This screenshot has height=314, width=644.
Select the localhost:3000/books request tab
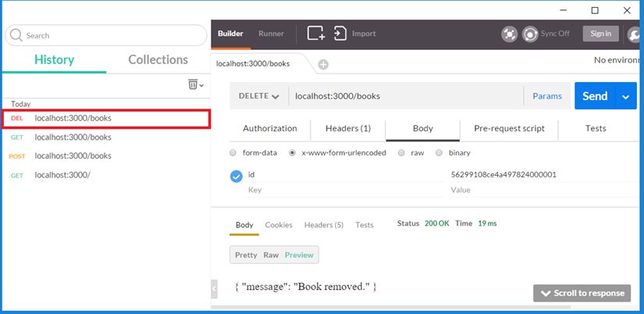pos(253,64)
